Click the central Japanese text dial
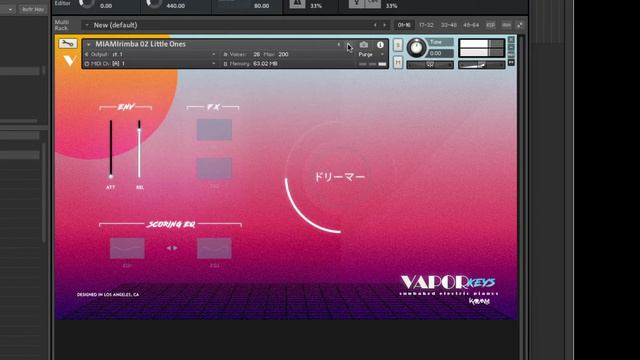Screen dimensions: 640x360 [x=339, y=177]
